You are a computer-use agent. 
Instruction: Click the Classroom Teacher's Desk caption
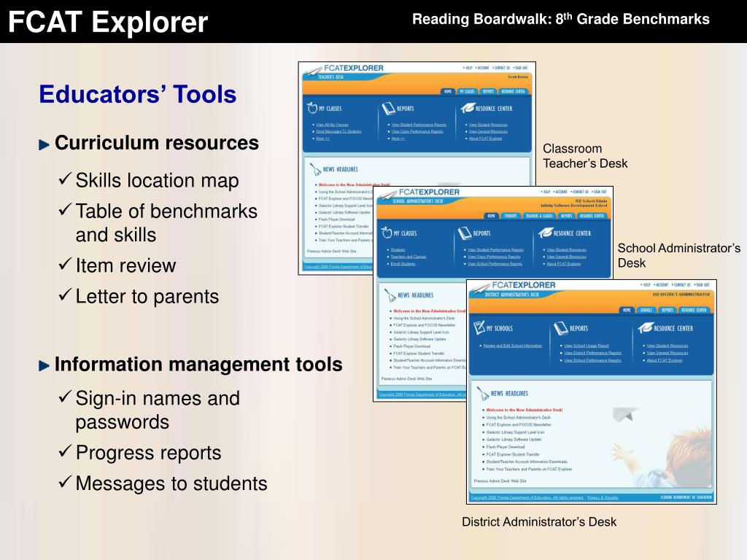coord(585,156)
